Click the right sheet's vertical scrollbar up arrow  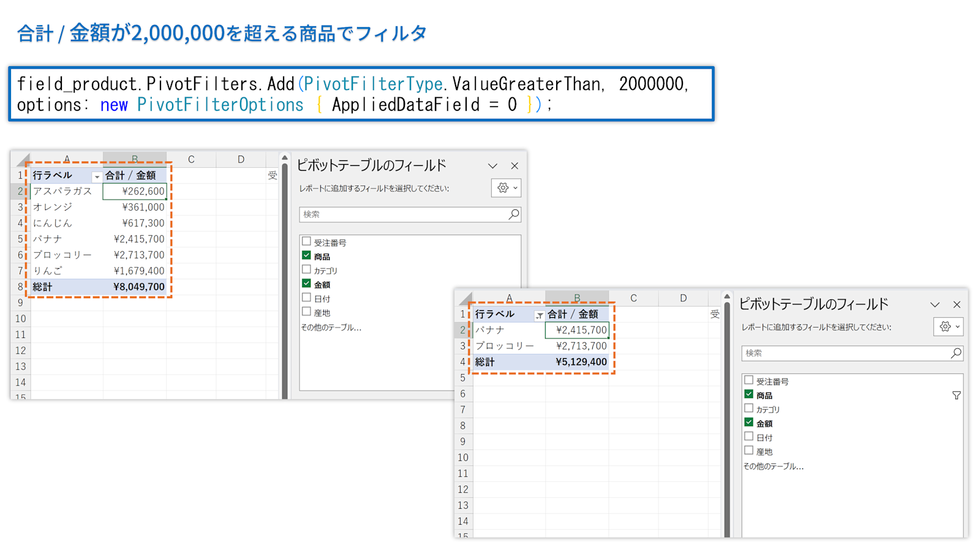click(x=727, y=298)
